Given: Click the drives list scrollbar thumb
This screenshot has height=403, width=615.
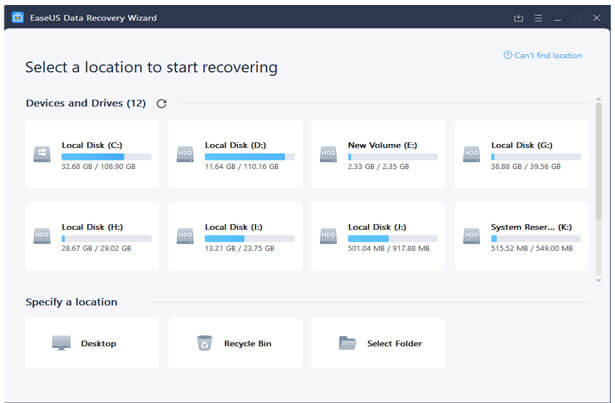Looking at the screenshot, I should pyautogui.click(x=598, y=160).
